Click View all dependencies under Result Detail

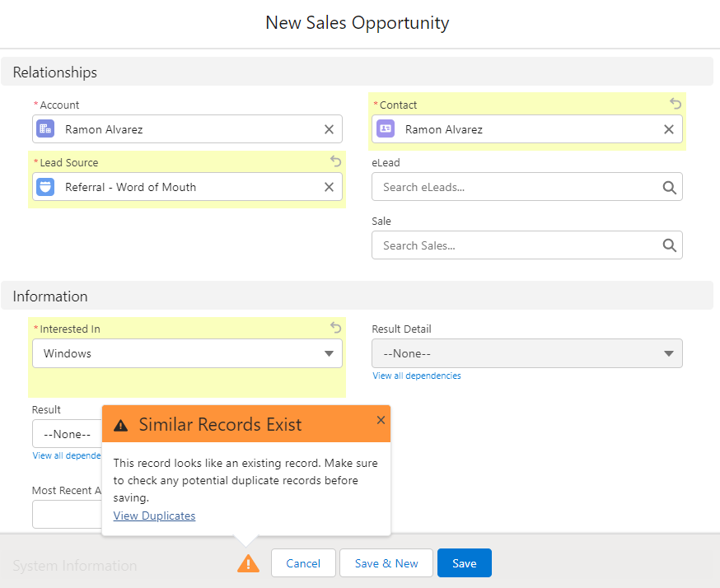[x=416, y=375]
